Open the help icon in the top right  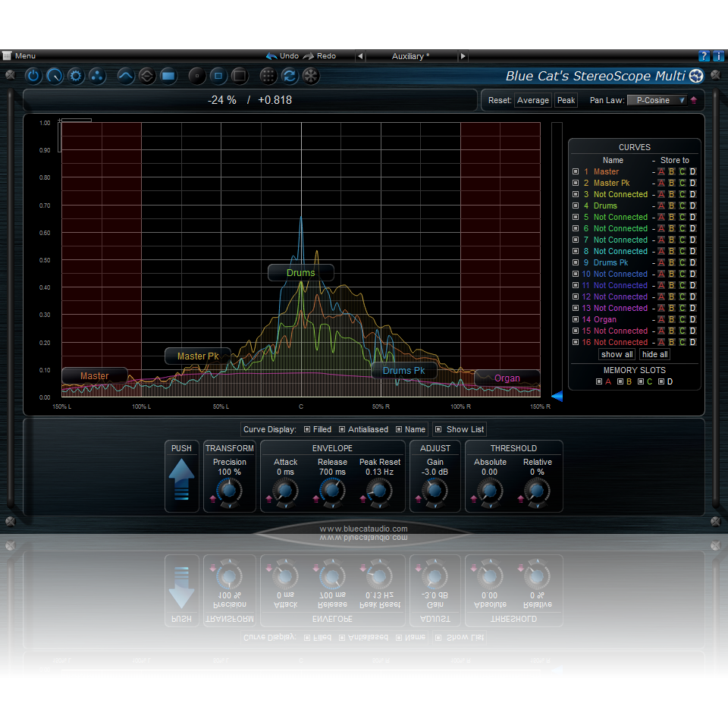click(x=704, y=56)
